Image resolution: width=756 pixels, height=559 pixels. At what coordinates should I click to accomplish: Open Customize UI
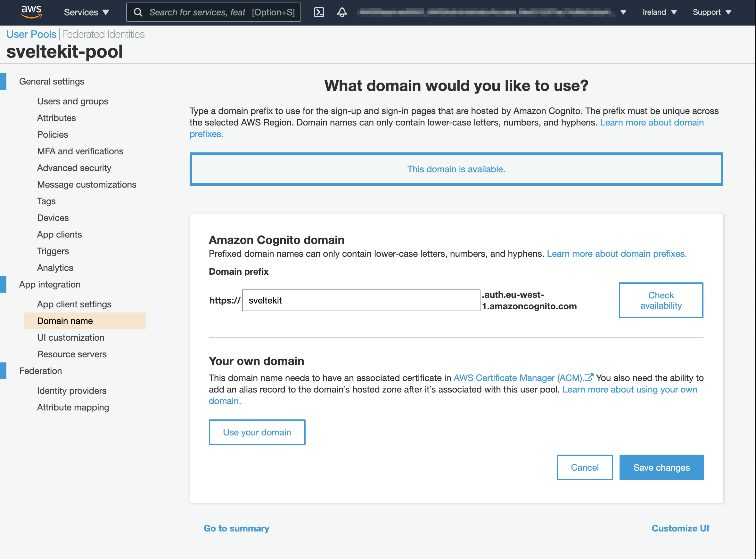pyautogui.click(x=680, y=528)
